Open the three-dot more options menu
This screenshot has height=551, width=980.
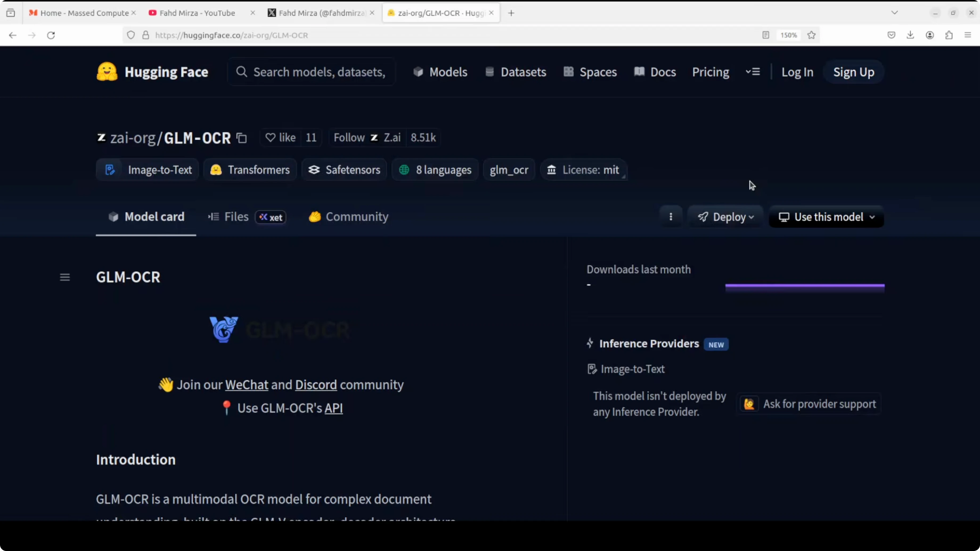click(x=671, y=217)
